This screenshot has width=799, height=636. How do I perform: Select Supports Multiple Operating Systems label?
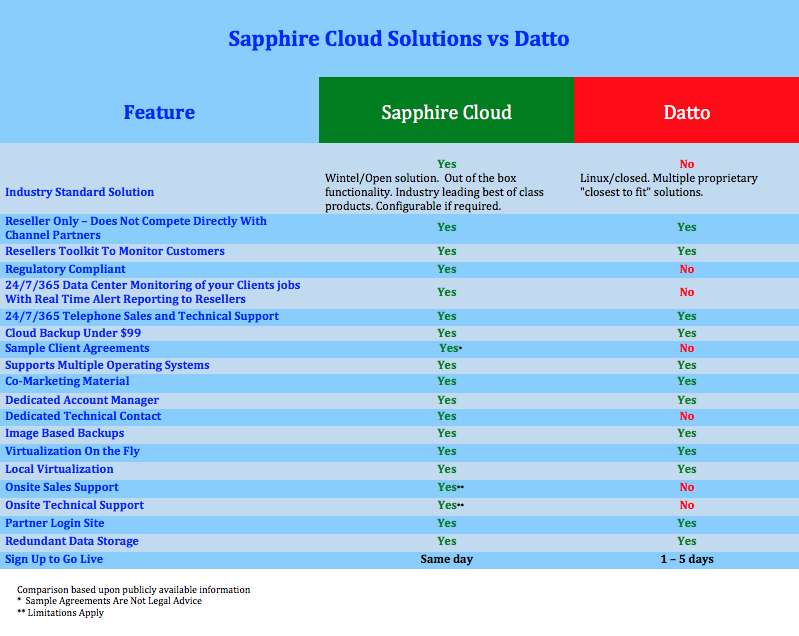(x=107, y=365)
